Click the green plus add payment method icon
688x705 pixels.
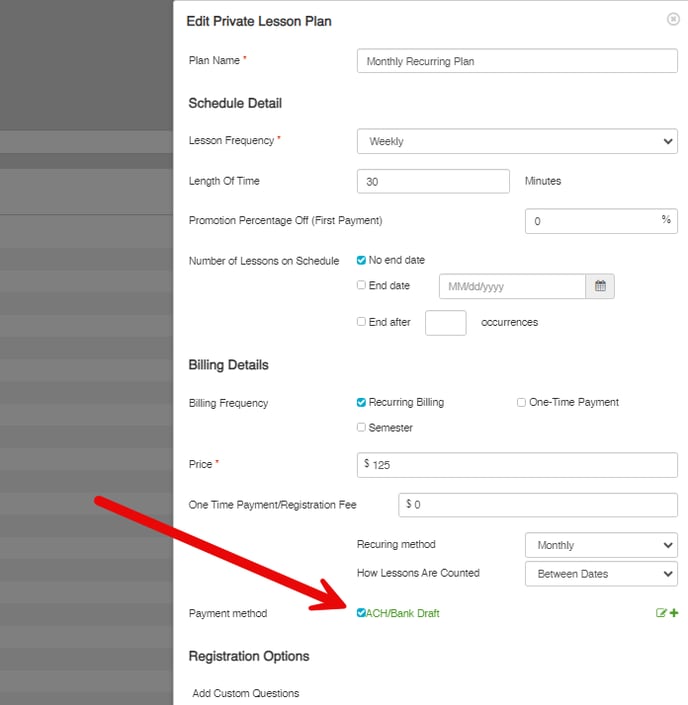(x=673, y=613)
